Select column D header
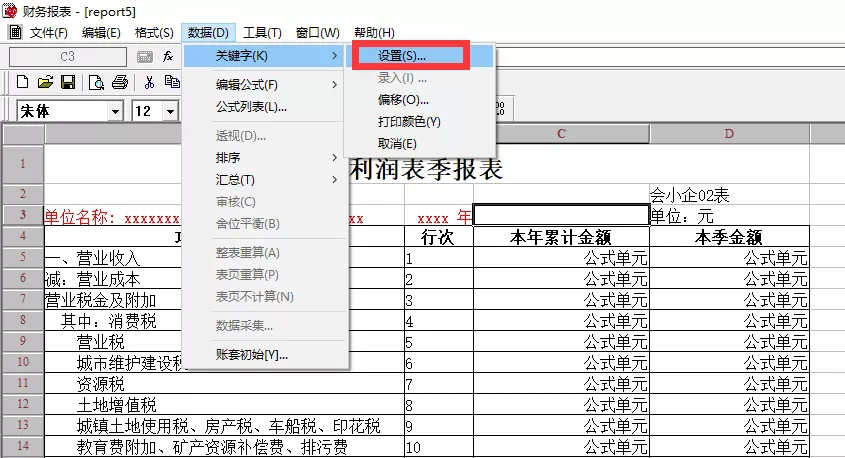 tap(729, 133)
